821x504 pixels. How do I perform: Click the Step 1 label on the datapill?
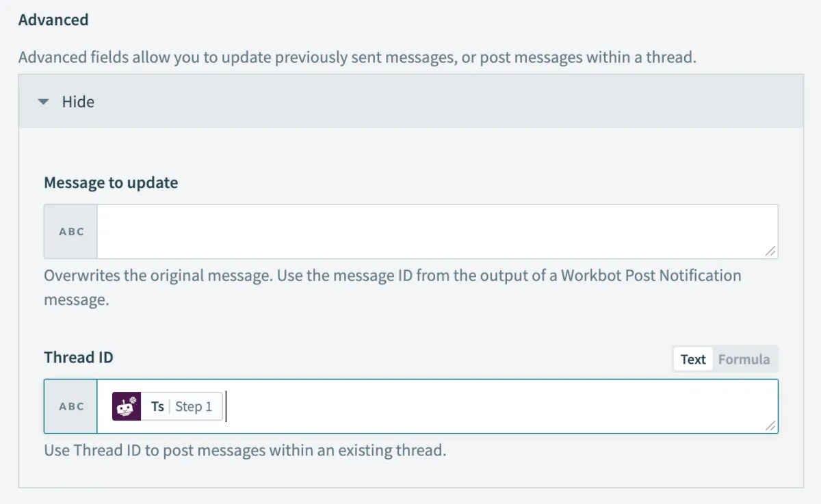pyautogui.click(x=194, y=406)
